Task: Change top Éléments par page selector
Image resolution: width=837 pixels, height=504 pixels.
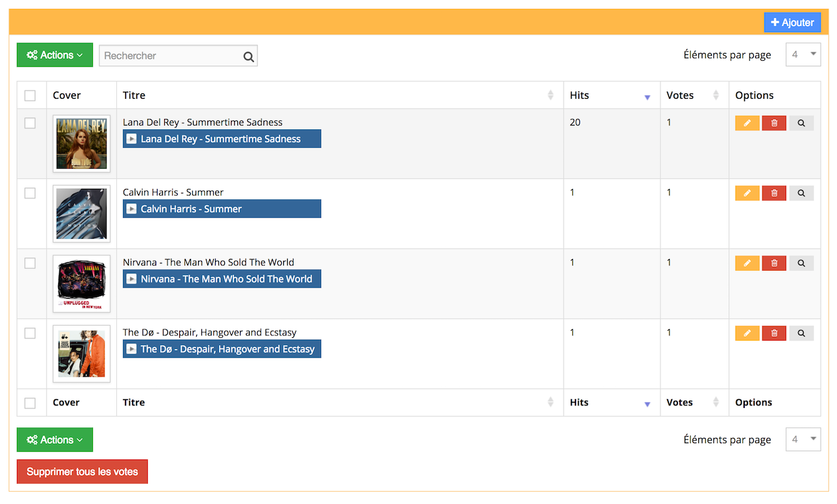Action: (x=803, y=55)
